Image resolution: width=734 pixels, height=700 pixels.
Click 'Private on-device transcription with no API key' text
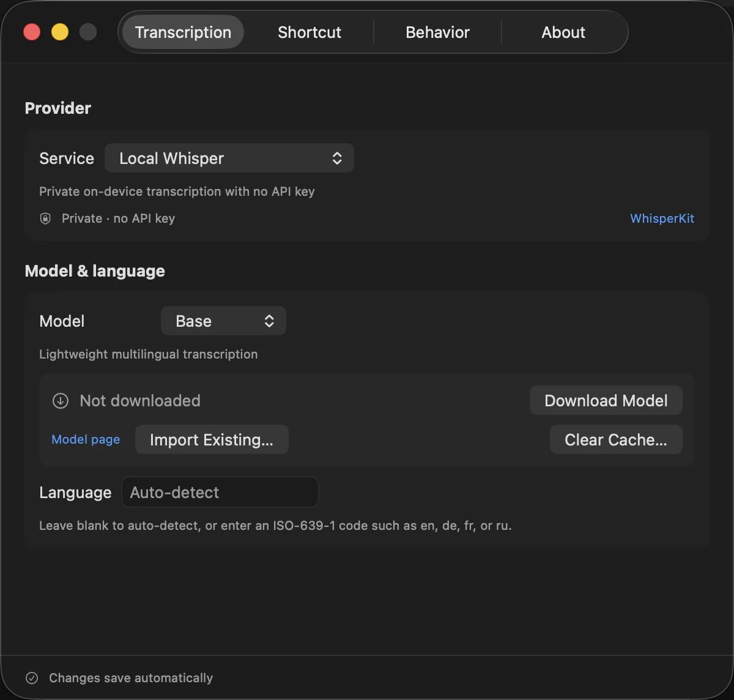tap(177, 192)
